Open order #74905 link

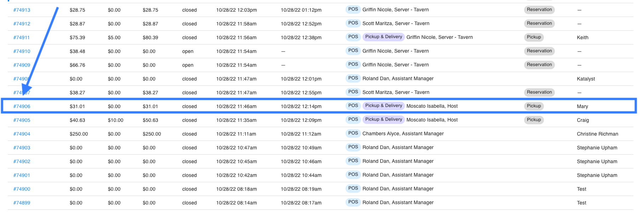point(22,120)
